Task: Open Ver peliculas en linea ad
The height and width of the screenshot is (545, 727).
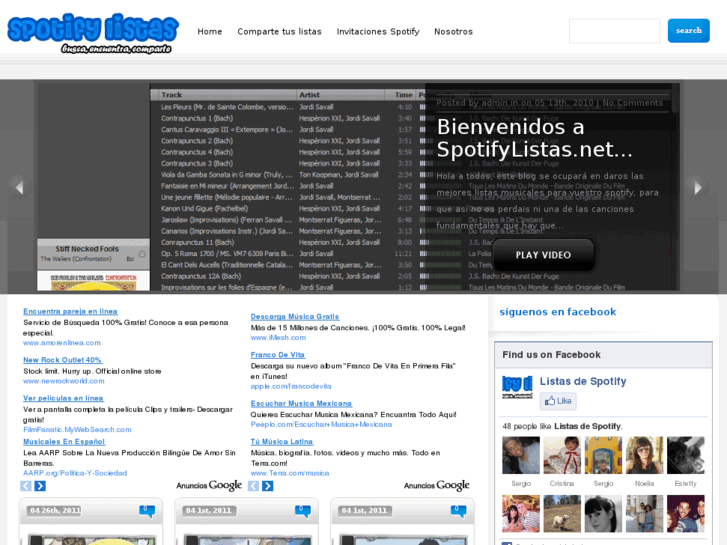Action: 64,398
